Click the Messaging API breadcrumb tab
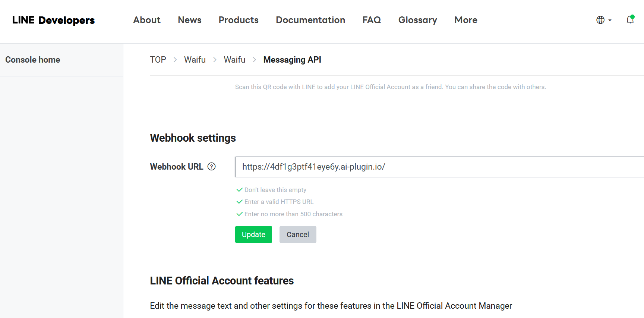 pyautogui.click(x=292, y=60)
